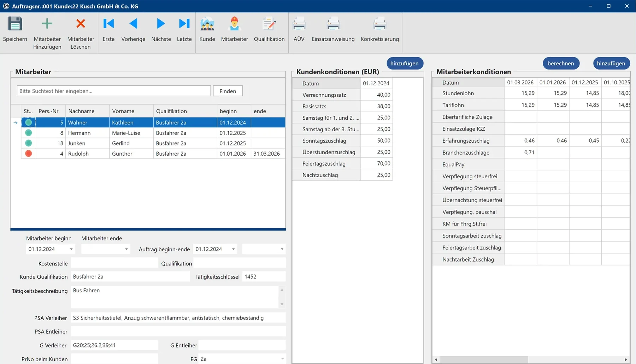Select red status dot of Rudolph

tap(29, 154)
